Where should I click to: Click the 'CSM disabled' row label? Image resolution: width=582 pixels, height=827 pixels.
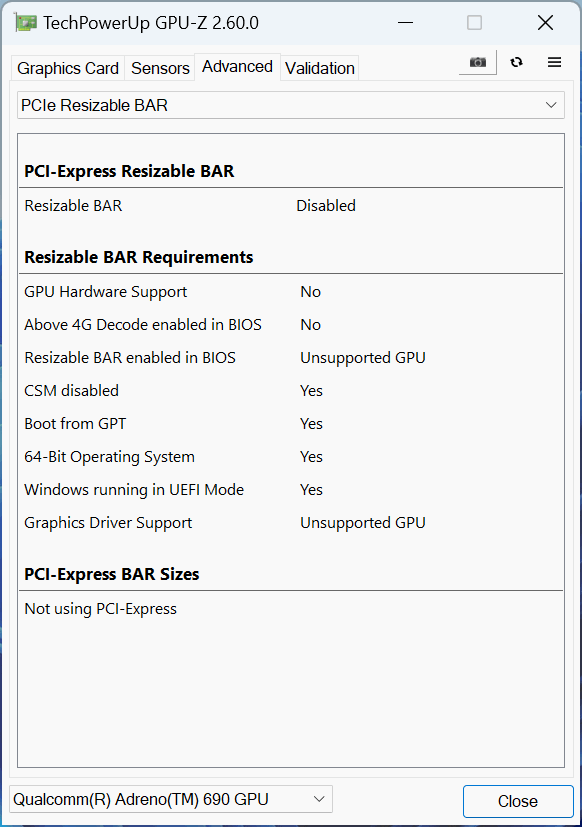click(x=72, y=391)
